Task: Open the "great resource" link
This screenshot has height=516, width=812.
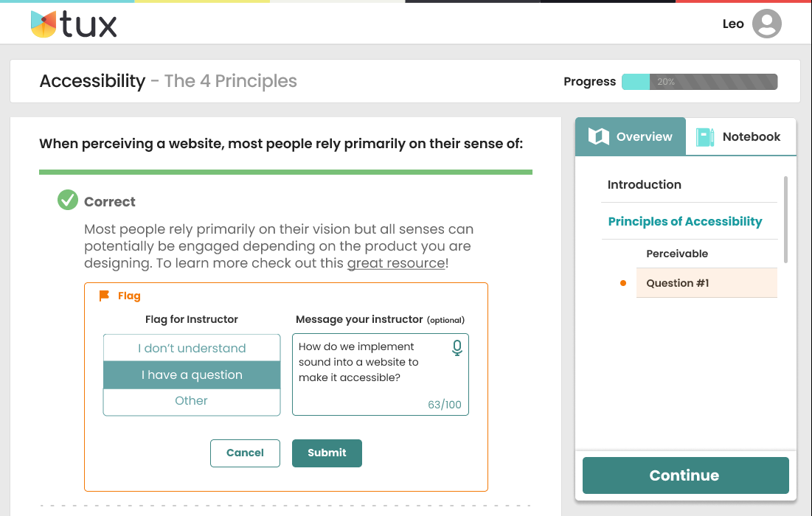Action: click(396, 263)
